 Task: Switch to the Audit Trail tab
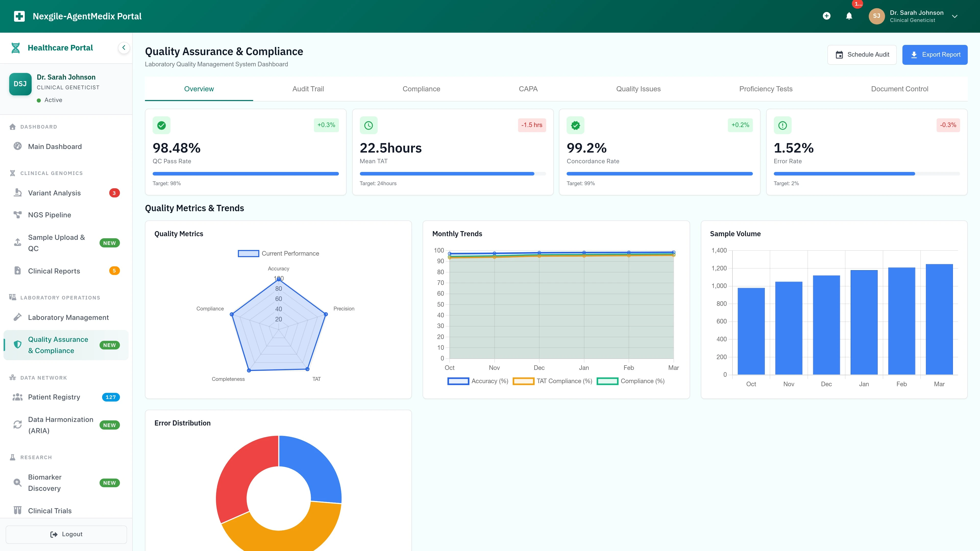308,89
